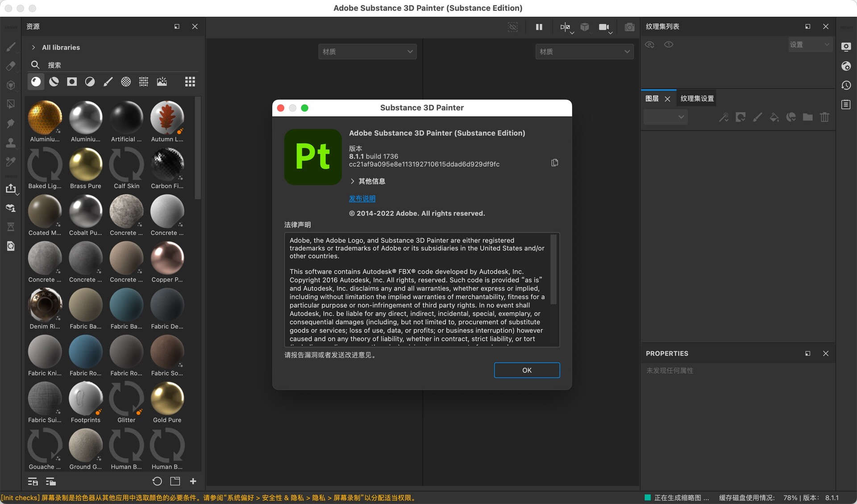Refresh the asset library icon
Screen dimensions: 857x504
point(157,481)
